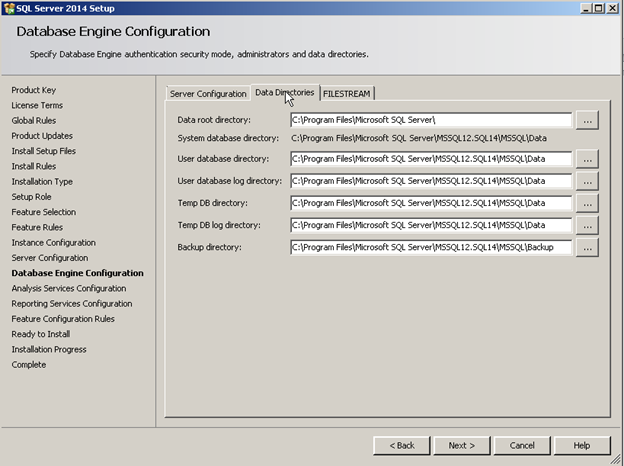Screen dimensions: 624x466
Task: Edit the Temp DB directory path field
Action: tap(431, 203)
